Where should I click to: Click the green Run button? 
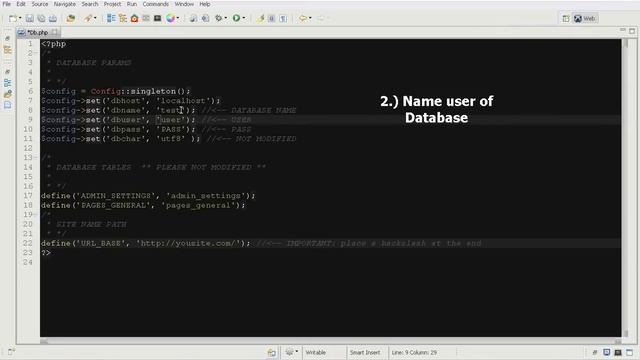coord(236,18)
